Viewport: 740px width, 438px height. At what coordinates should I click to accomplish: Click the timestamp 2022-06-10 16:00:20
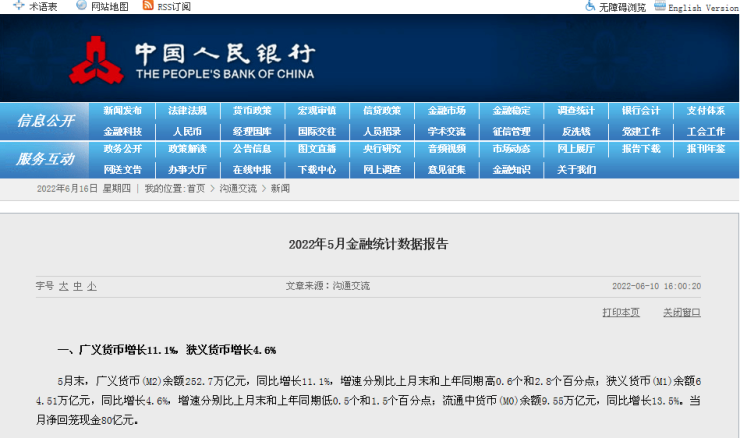point(656,286)
